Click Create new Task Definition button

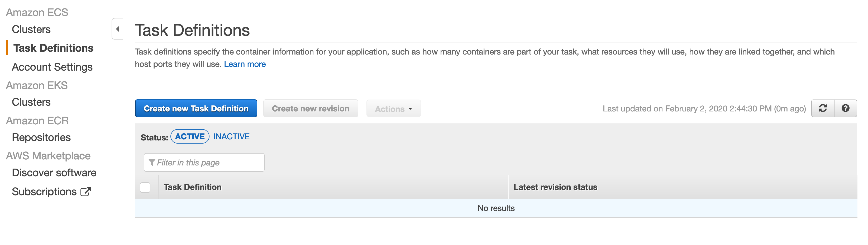click(x=196, y=108)
